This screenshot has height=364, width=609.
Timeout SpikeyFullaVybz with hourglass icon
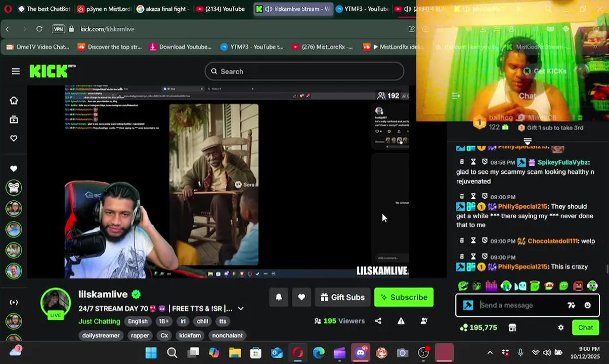pyautogui.click(x=473, y=162)
